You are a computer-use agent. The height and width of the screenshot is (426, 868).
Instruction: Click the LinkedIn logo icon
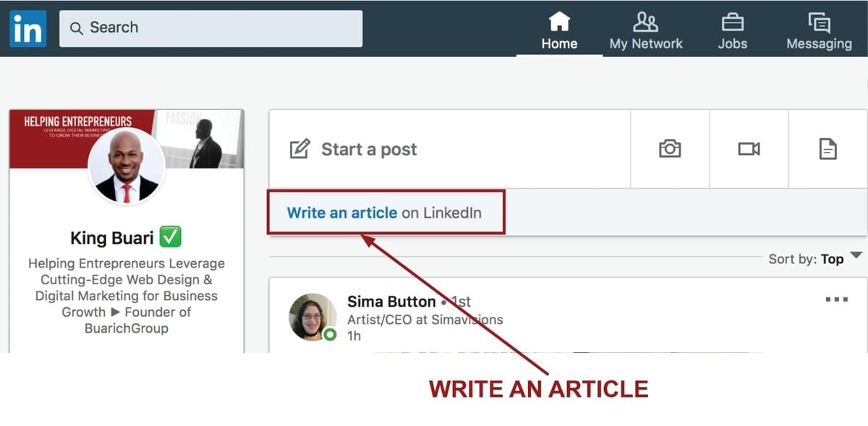click(x=28, y=28)
